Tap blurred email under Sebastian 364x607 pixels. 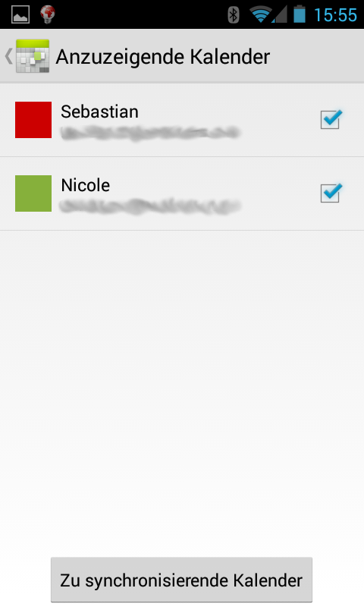pyautogui.click(x=150, y=133)
